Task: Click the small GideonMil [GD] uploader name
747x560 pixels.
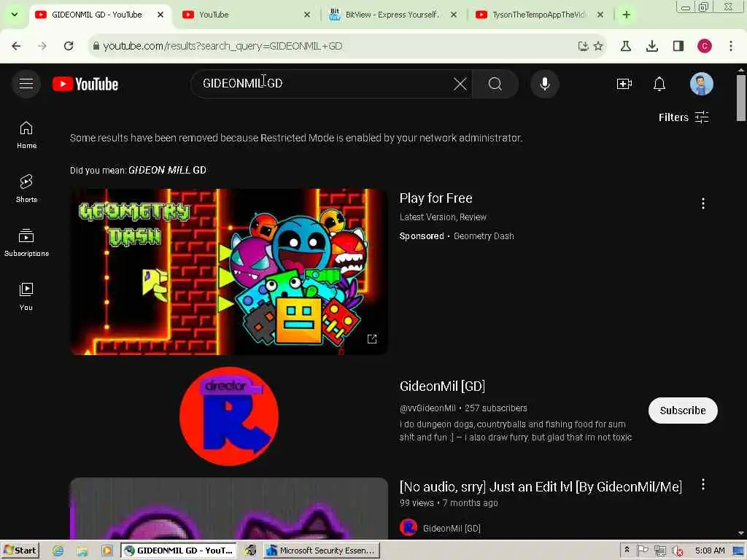Action: point(452,528)
